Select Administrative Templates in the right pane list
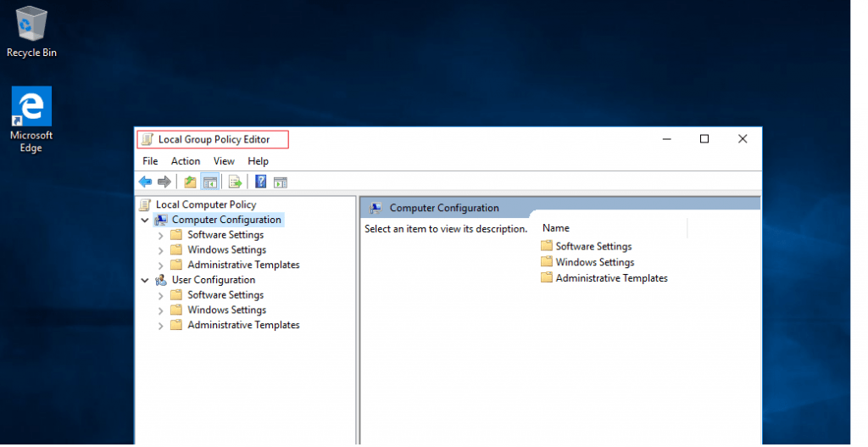Screen dimensions: 868x447 pyautogui.click(x=610, y=278)
